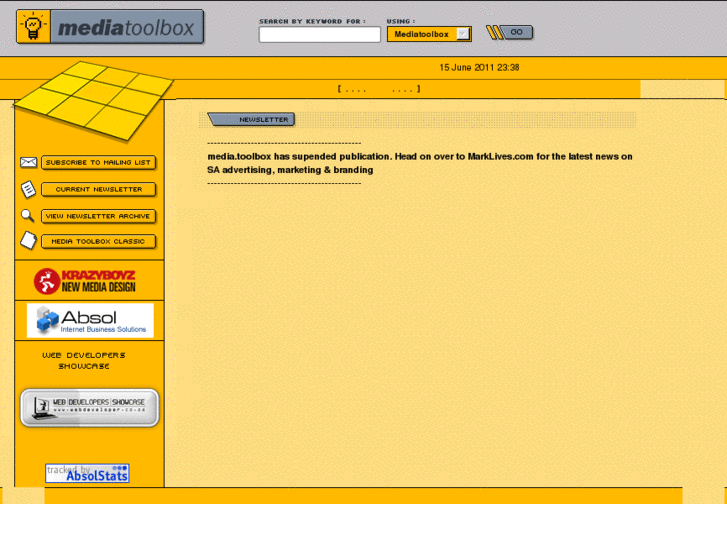Click the AbsolStats tracker badge
The width and height of the screenshot is (727, 545).
pyautogui.click(x=87, y=473)
